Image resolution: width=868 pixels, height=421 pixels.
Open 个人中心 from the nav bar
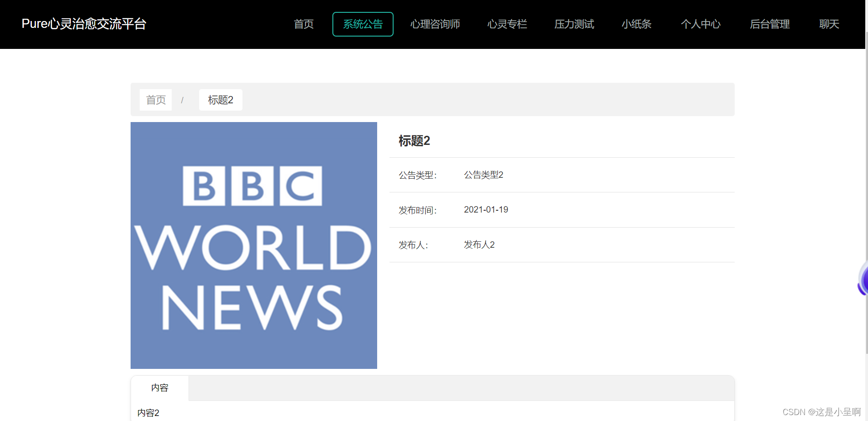tap(700, 24)
